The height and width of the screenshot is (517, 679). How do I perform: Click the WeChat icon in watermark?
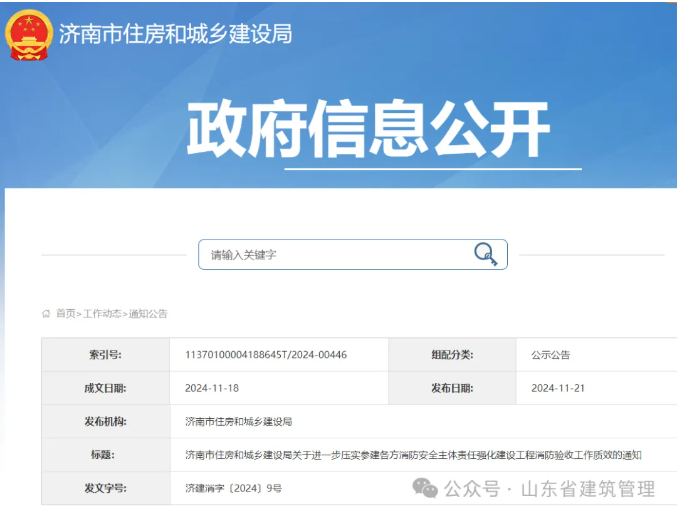click(x=426, y=488)
